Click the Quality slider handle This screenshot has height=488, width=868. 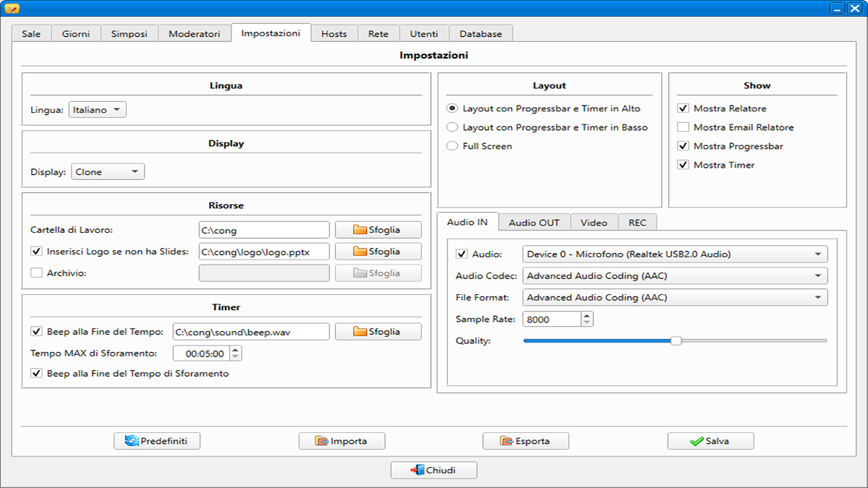tap(676, 341)
